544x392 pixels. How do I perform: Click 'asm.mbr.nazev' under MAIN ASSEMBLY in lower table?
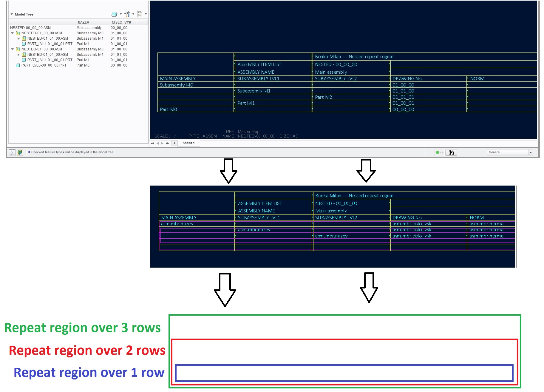click(177, 224)
